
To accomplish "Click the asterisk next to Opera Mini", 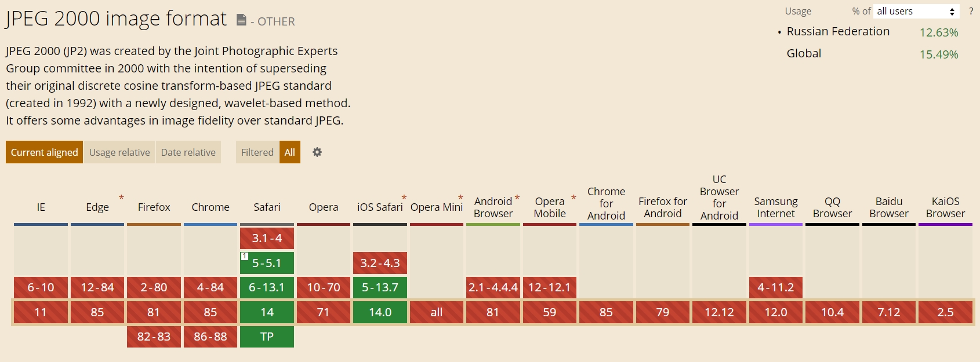I will [x=460, y=198].
